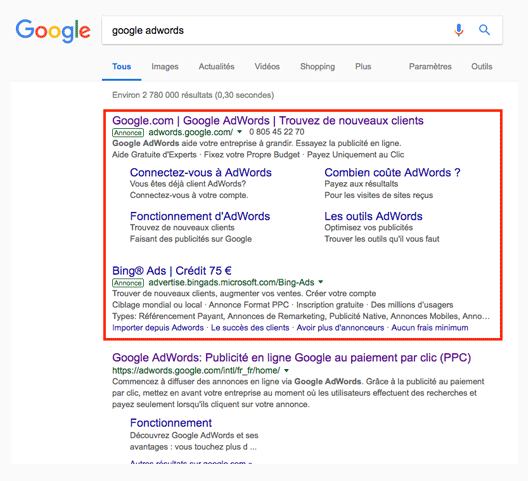528x481 pixels.
Task: Open Importer depuis Adwords link
Action: [x=158, y=328]
